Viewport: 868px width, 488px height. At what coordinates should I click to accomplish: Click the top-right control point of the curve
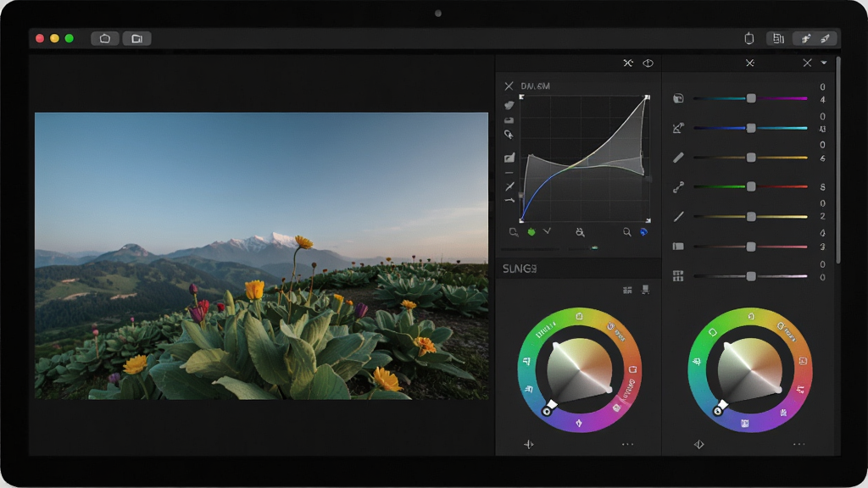(647, 97)
